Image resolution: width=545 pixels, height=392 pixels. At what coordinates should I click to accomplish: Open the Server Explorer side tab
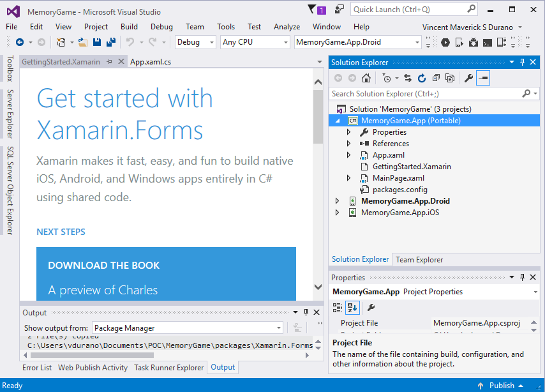click(x=10, y=114)
